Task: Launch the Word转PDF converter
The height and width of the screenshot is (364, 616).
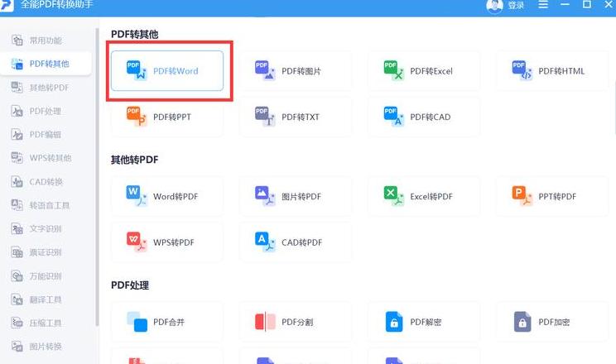Action: coord(167,196)
